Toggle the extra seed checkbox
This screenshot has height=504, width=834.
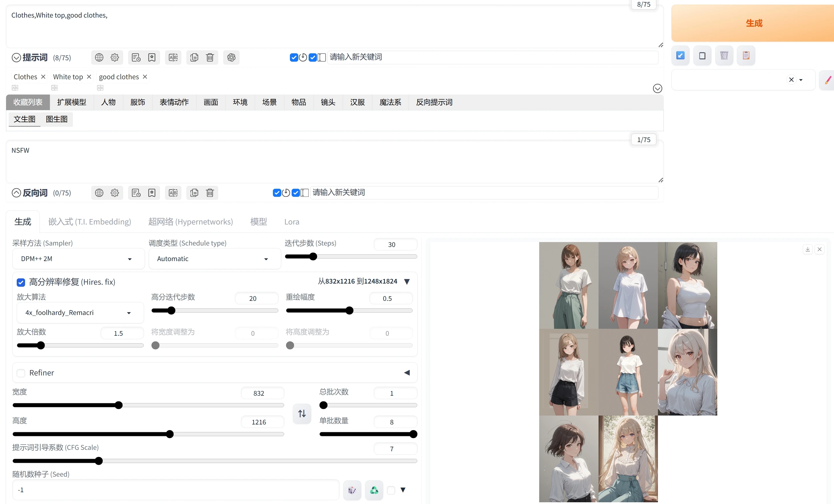tap(391, 490)
